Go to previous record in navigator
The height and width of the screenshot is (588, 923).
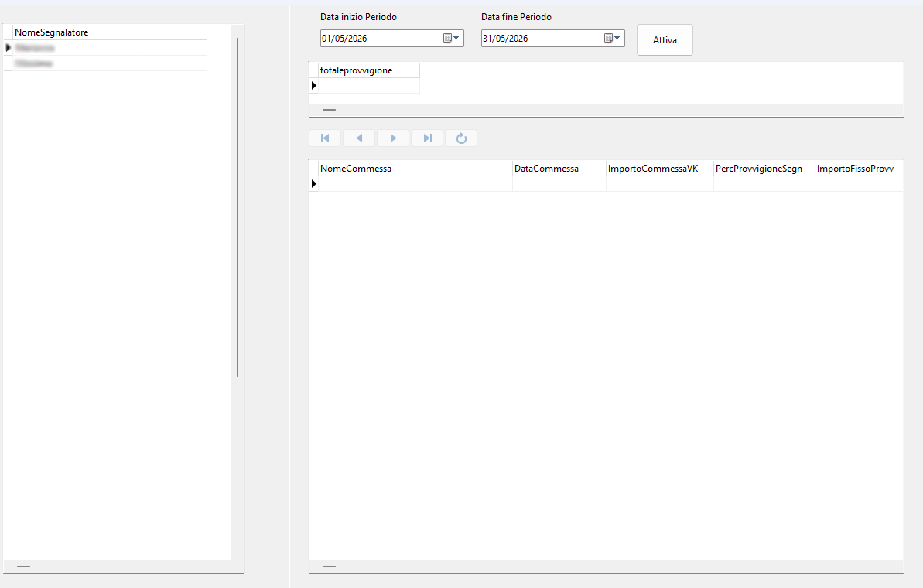coord(359,138)
